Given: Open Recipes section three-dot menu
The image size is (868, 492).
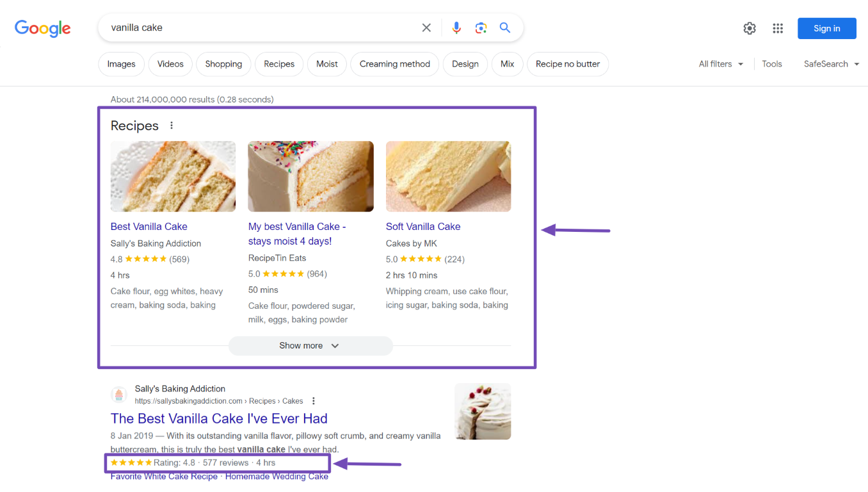Looking at the screenshot, I should 172,126.
